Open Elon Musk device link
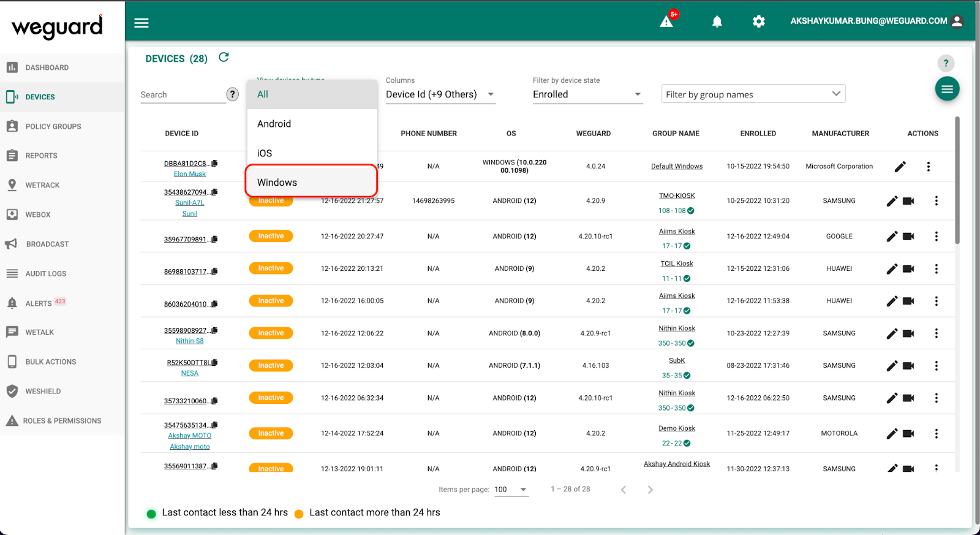The height and width of the screenshot is (535, 980). pyautogui.click(x=190, y=174)
